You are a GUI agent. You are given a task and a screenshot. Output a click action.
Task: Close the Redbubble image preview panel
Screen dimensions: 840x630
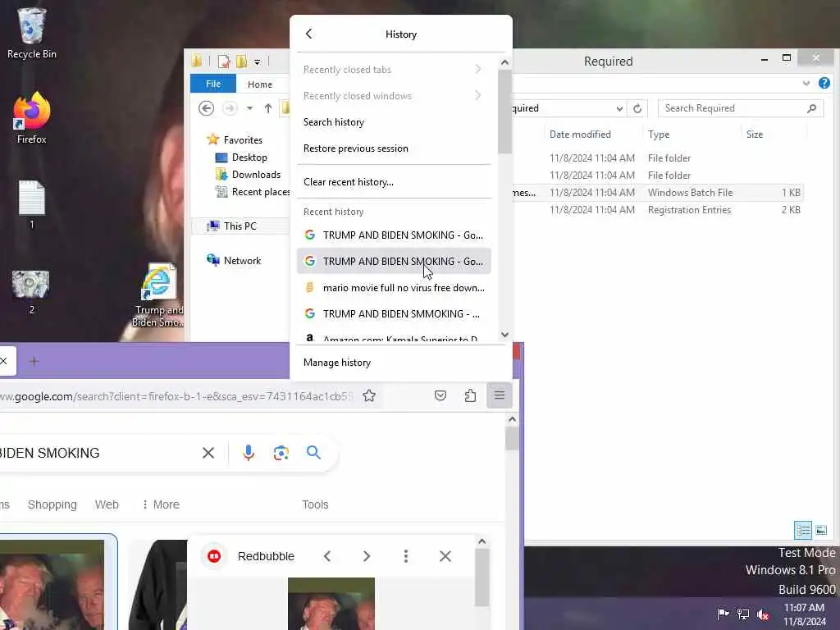(x=445, y=556)
